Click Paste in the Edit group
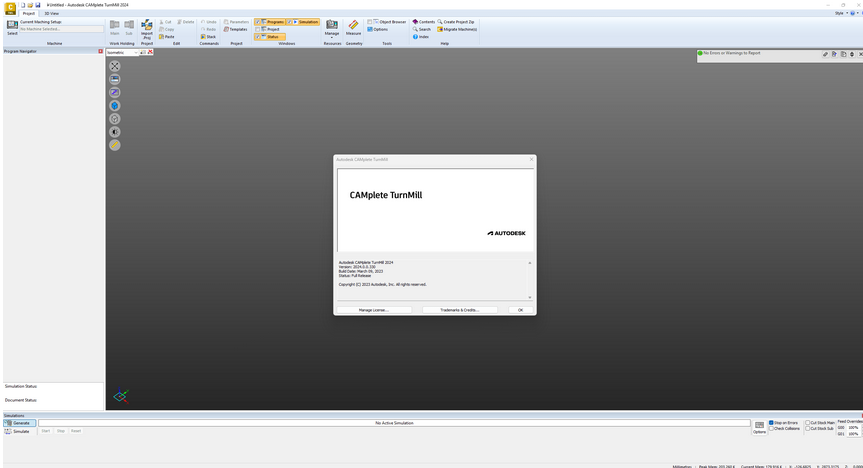The height and width of the screenshot is (468, 863). [x=166, y=37]
